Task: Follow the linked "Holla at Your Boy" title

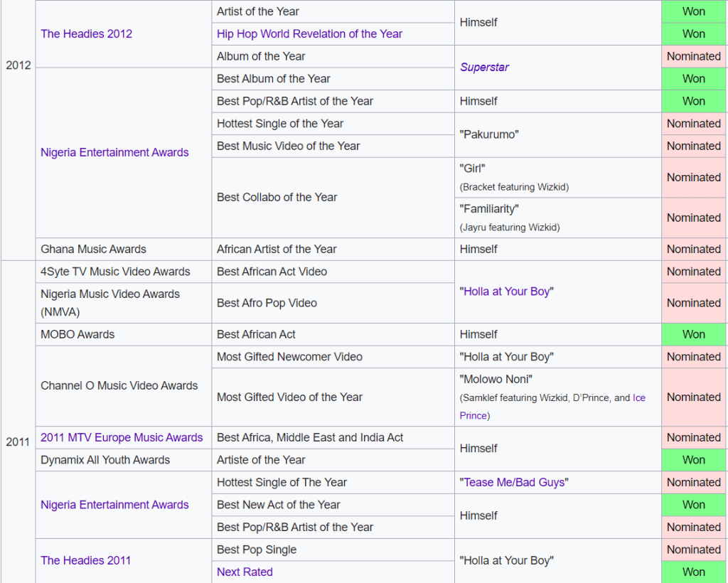Action: [507, 291]
